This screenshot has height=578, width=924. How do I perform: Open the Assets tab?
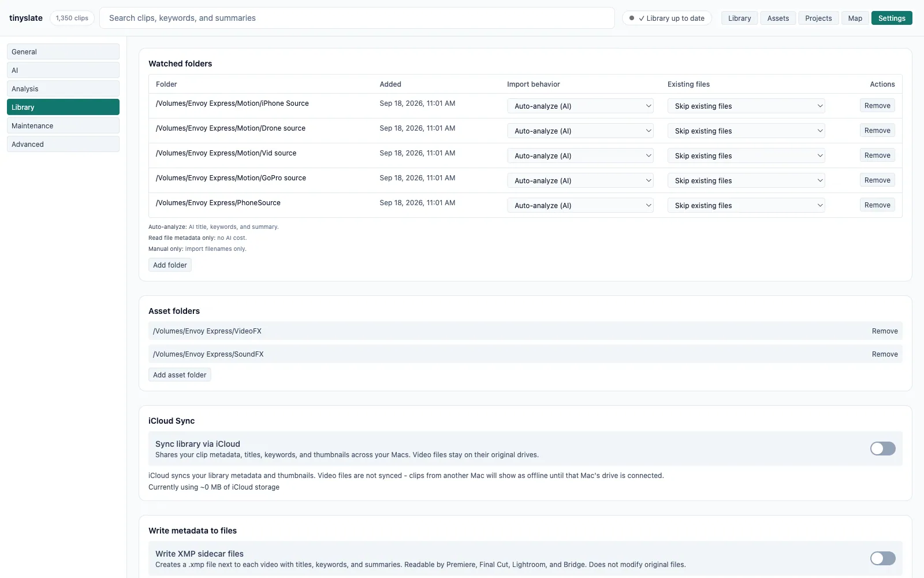click(x=778, y=18)
